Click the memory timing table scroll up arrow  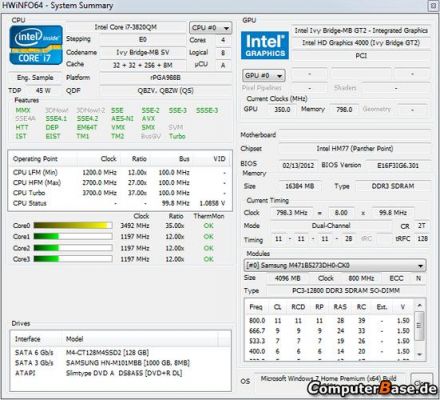(x=420, y=306)
